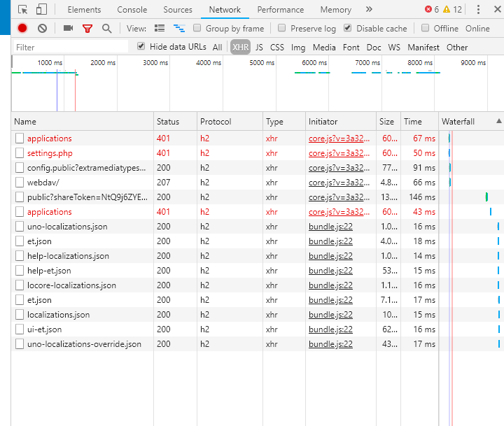Image resolution: width=504 pixels, height=426 pixels.
Task: Switch to the Elements tab
Action: [x=84, y=10]
